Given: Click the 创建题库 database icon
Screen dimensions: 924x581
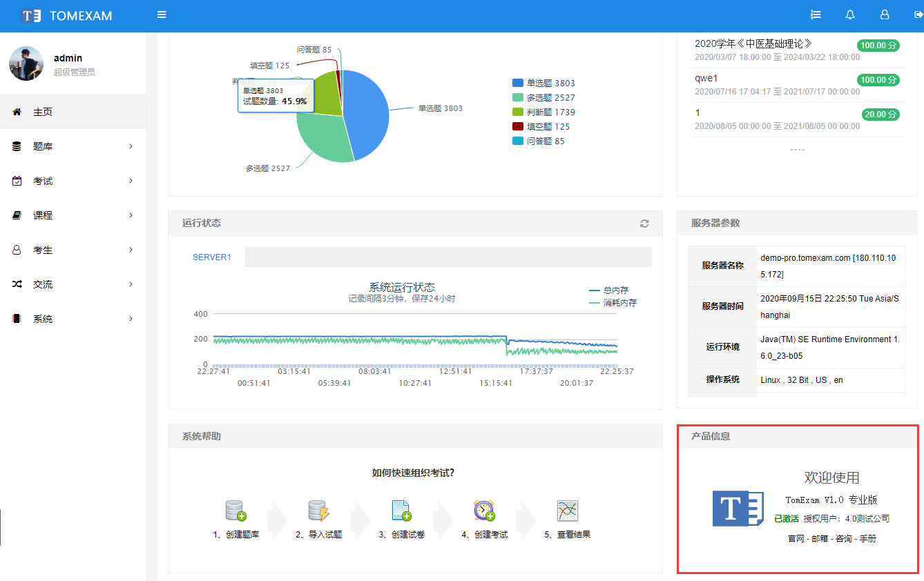Looking at the screenshot, I should [x=235, y=511].
